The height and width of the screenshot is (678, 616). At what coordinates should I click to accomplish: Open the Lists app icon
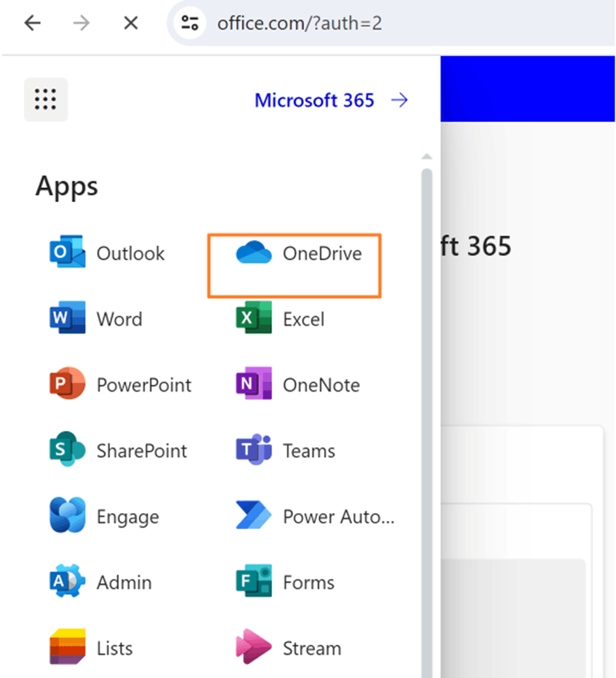pos(67,646)
